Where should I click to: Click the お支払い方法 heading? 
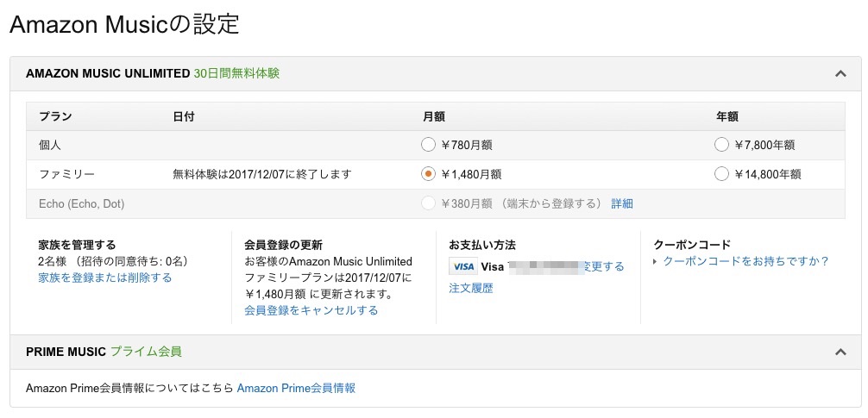(x=482, y=245)
